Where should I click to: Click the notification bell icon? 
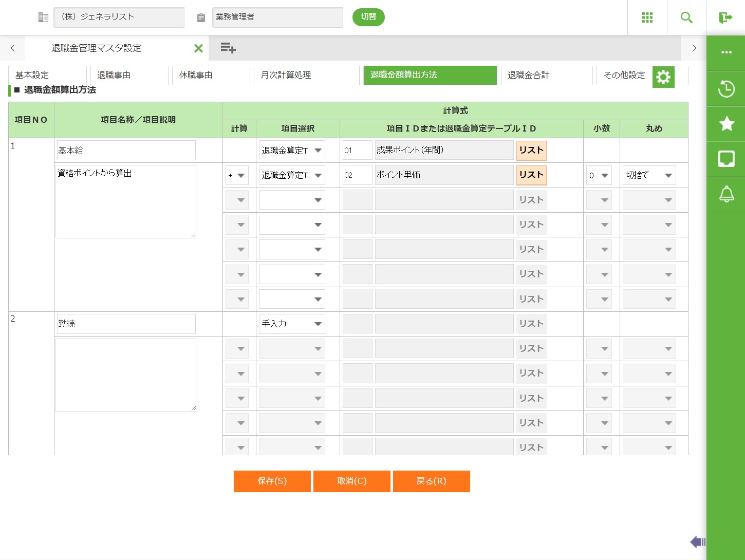726,194
